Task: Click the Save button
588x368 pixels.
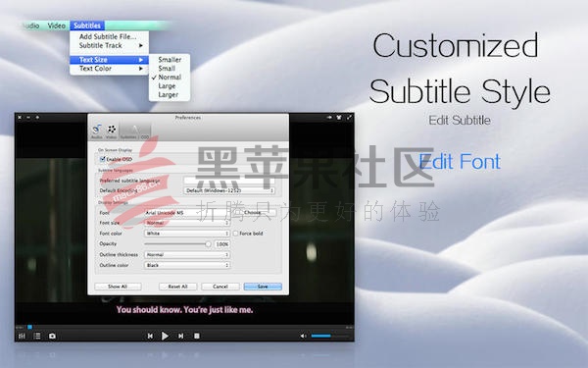Action: click(x=263, y=287)
